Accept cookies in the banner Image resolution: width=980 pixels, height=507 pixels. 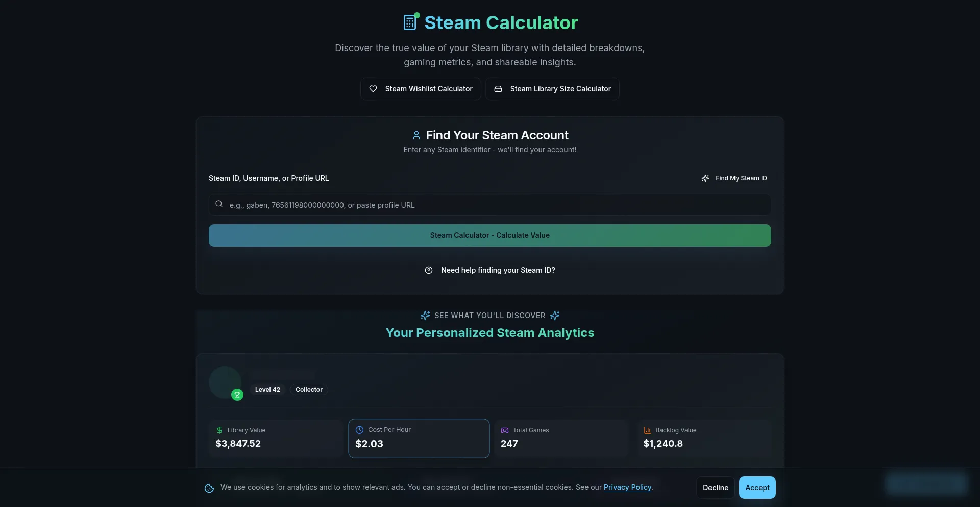pyautogui.click(x=757, y=488)
